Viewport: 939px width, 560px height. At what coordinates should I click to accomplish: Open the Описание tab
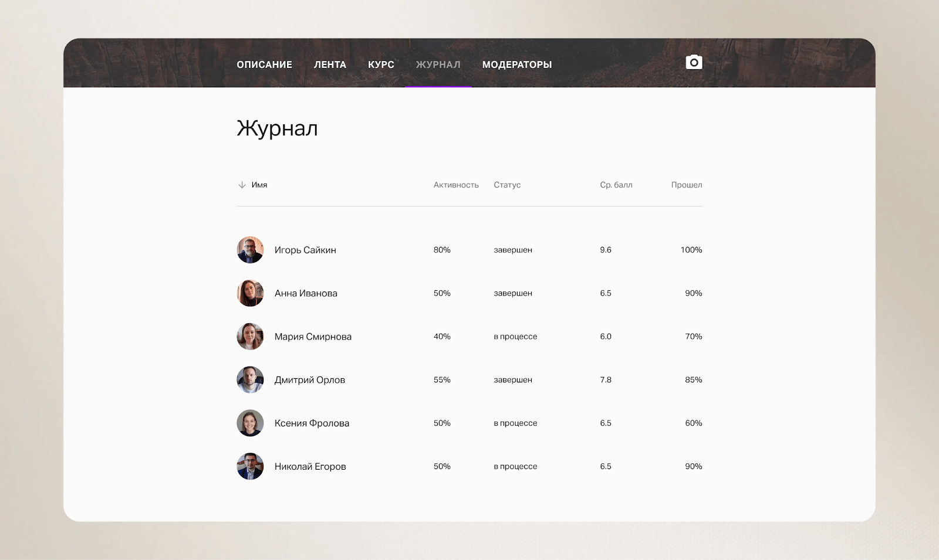coord(264,65)
